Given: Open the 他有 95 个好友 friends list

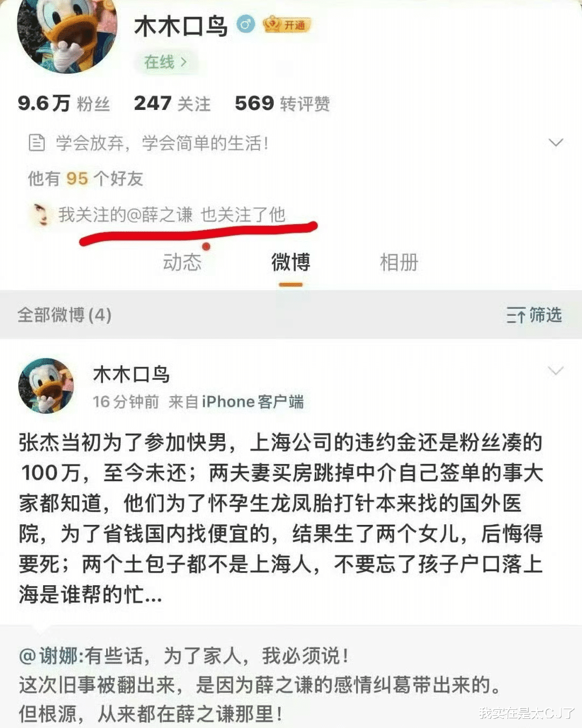Looking at the screenshot, I should pos(86,178).
